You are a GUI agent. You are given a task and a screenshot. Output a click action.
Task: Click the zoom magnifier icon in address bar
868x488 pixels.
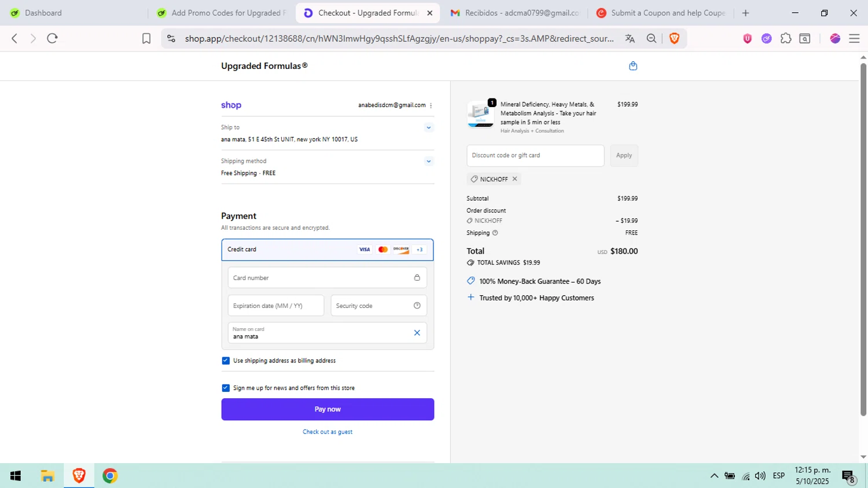(x=652, y=38)
